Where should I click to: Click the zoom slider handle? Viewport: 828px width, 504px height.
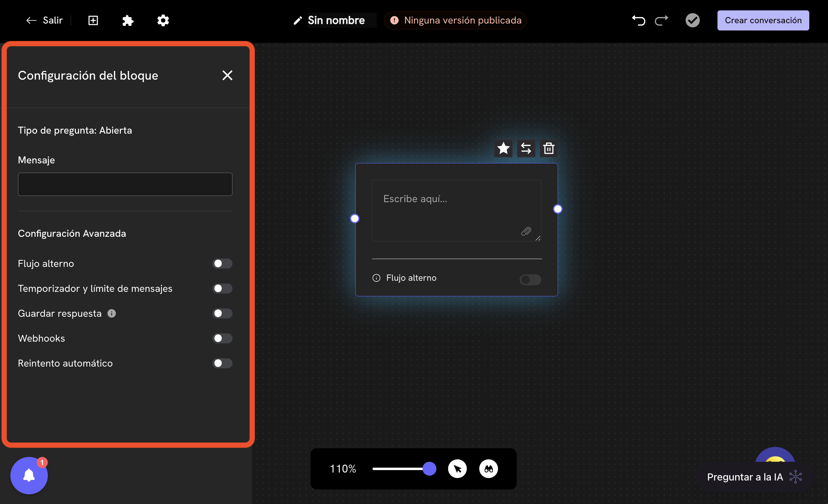click(429, 469)
